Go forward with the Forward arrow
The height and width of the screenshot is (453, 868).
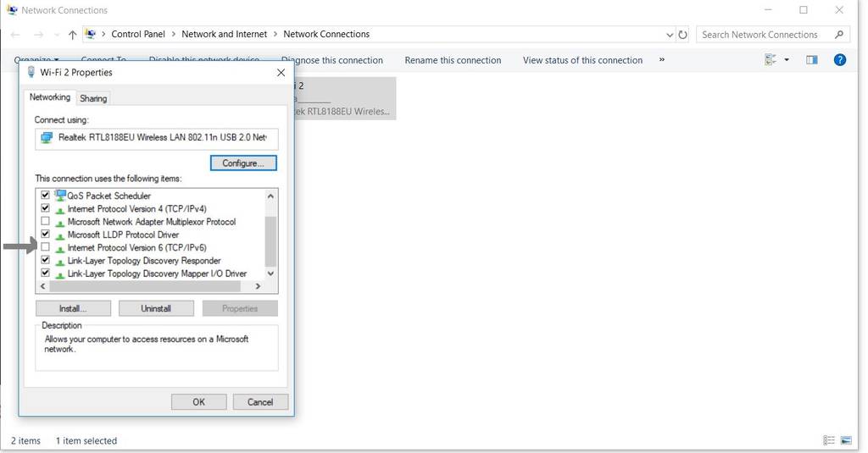38,35
